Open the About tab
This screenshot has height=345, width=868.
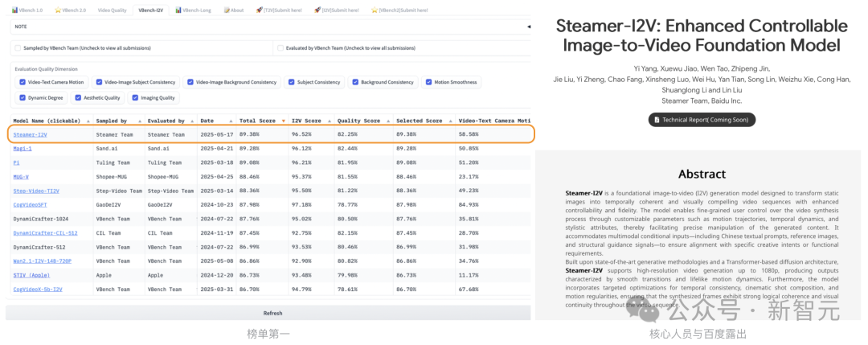click(x=234, y=10)
